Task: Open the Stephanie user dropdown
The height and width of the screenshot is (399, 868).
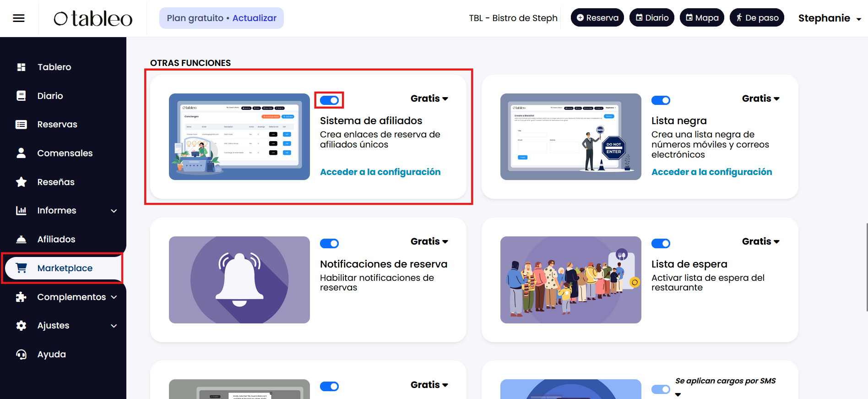Action: point(830,18)
